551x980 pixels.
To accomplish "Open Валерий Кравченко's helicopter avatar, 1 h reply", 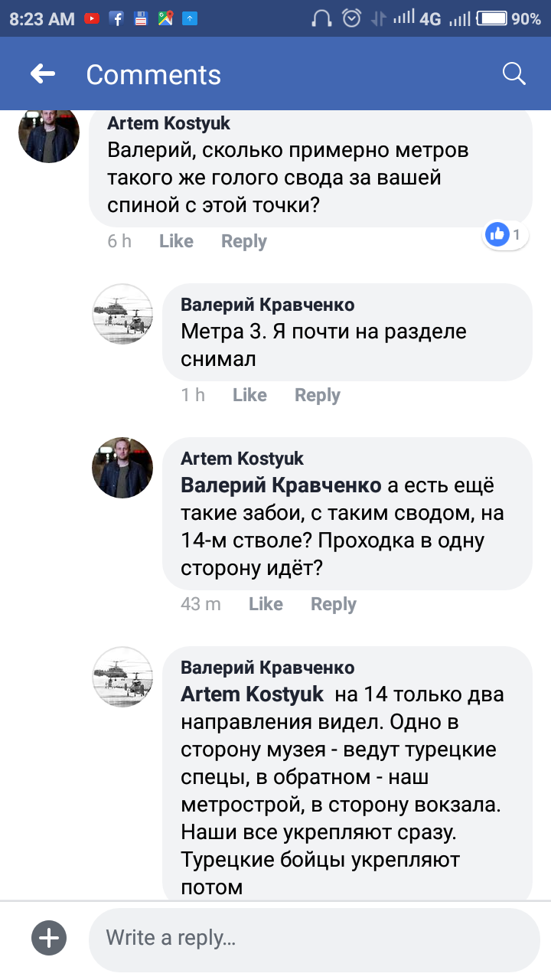I will click(122, 314).
